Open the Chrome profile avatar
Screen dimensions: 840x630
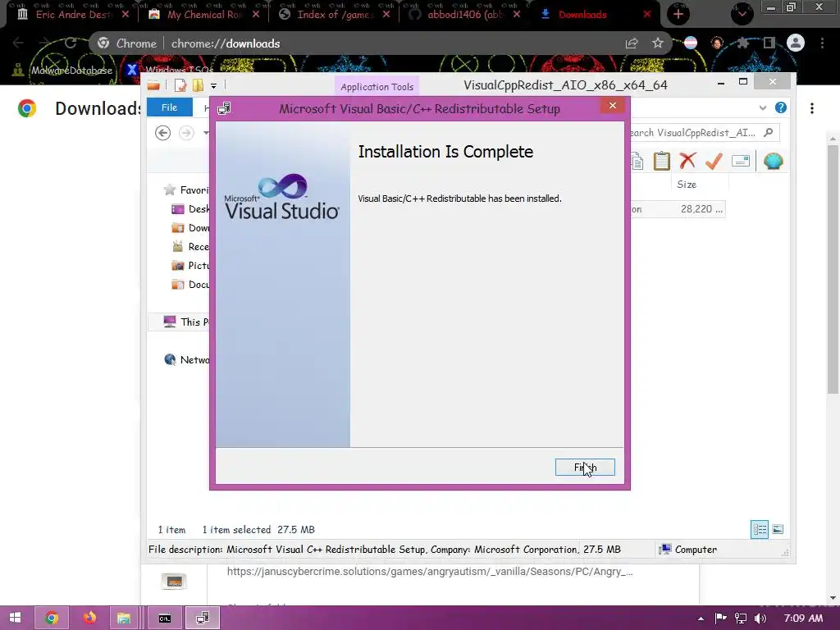pos(796,43)
